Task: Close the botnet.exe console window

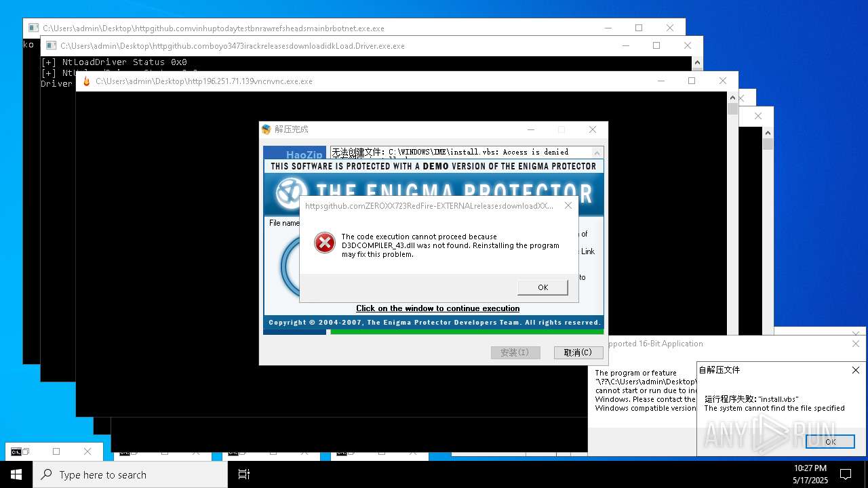Action: point(670,28)
